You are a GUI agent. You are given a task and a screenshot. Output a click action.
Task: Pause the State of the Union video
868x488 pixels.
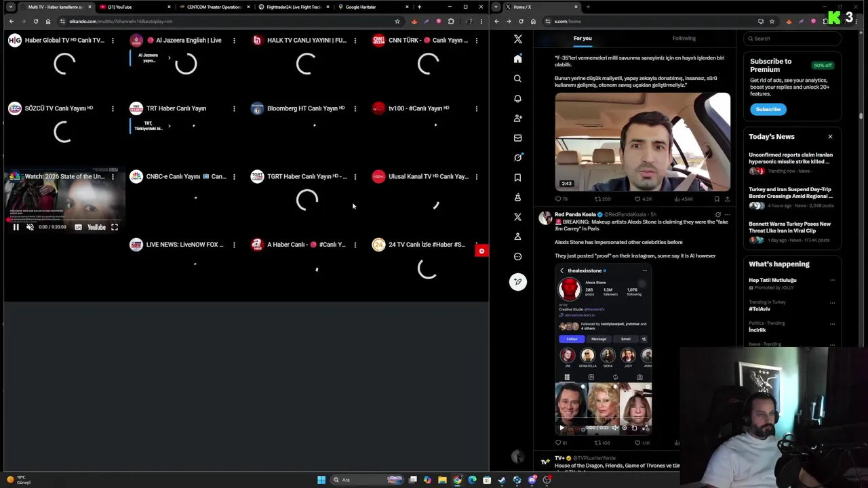(x=16, y=227)
